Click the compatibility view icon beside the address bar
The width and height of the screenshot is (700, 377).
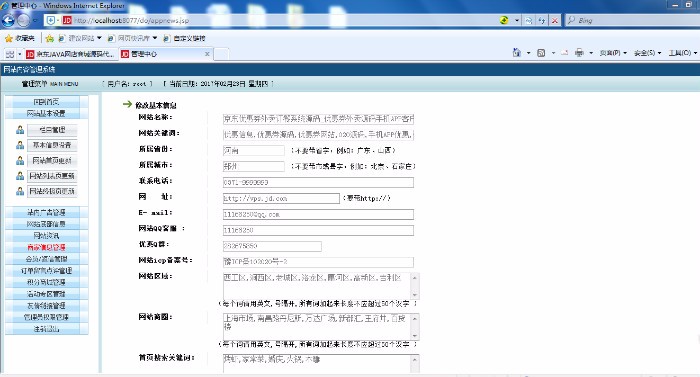[529, 21]
